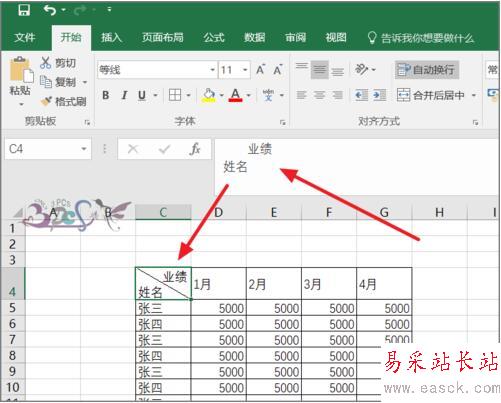
Task: Confirm the formula bar entry checkmark
Action: coord(164,149)
